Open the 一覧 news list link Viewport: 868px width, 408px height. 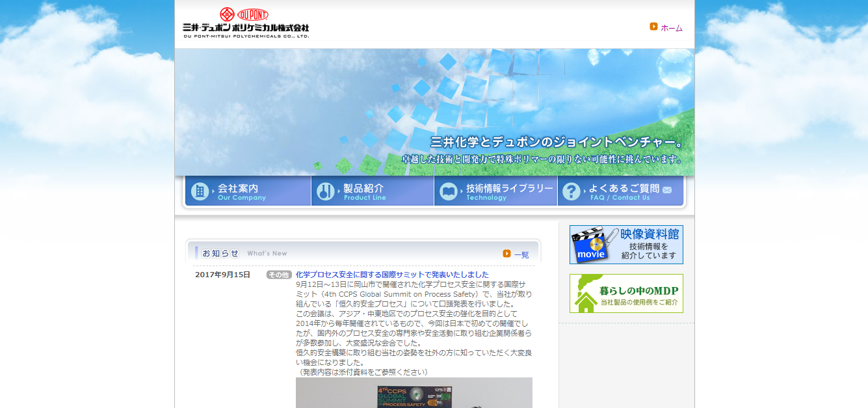[x=521, y=254]
